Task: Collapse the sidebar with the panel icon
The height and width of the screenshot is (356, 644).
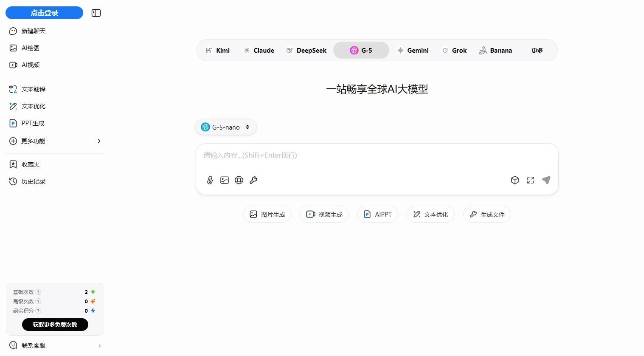Action: 96,13
